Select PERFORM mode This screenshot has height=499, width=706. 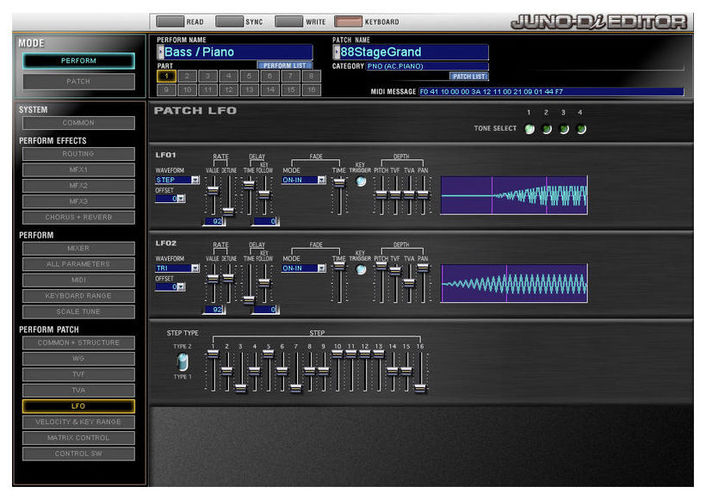point(79,61)
